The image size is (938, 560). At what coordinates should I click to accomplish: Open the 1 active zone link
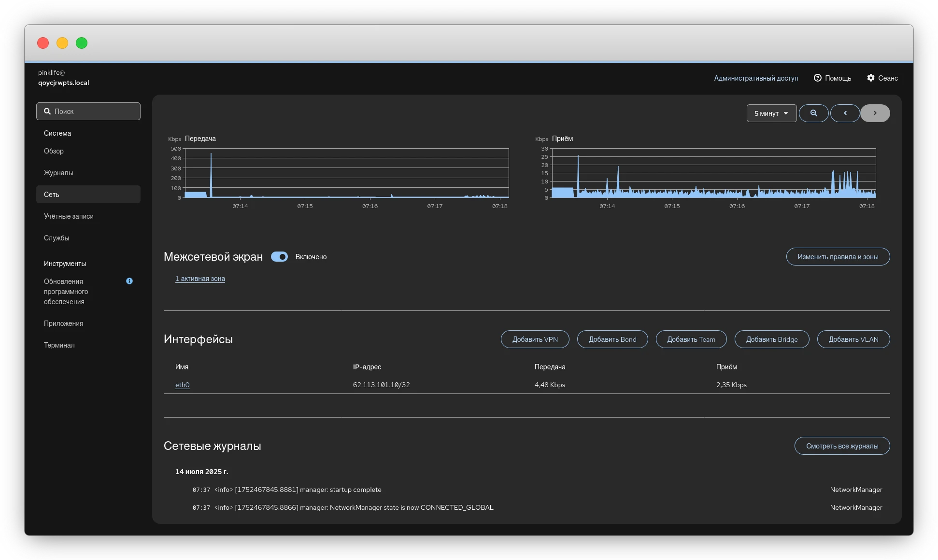200,279
